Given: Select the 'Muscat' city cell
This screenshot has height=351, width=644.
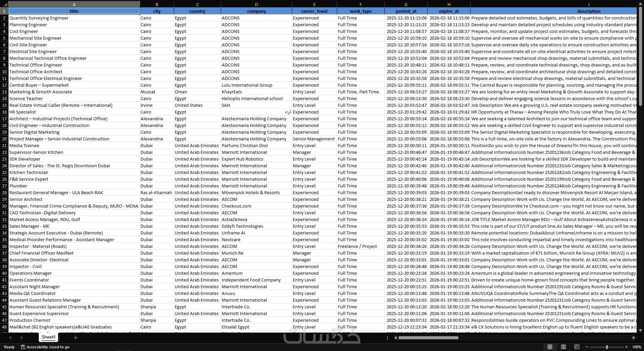Looking at the screenshot, I should coord(157,92).
